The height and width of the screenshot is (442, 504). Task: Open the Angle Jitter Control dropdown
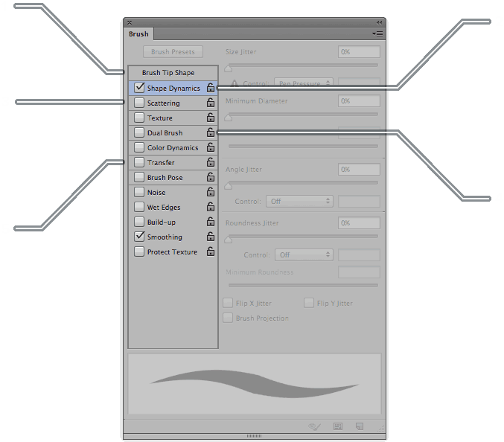tap(299, 202)
